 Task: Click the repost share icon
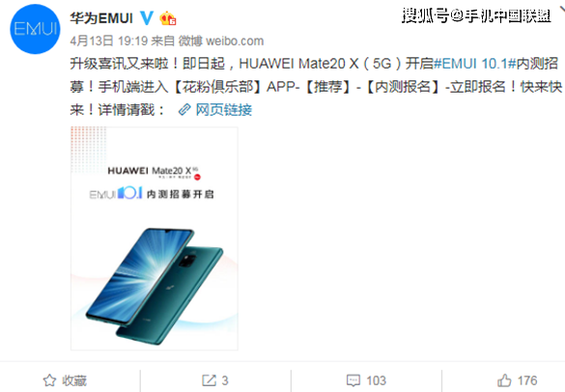209,380
